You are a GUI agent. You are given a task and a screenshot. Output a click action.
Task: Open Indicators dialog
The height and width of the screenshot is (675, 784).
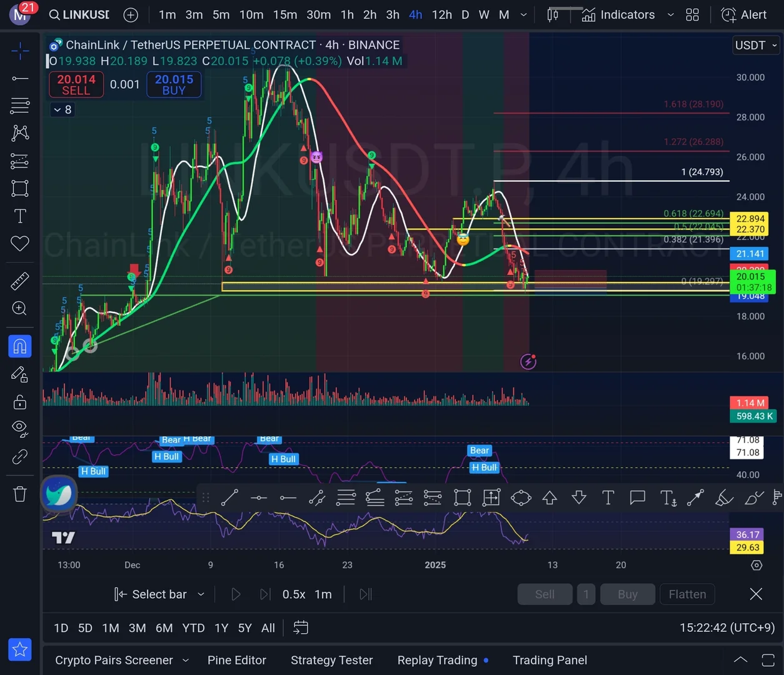pyautogui.click(x=618, y=14)
